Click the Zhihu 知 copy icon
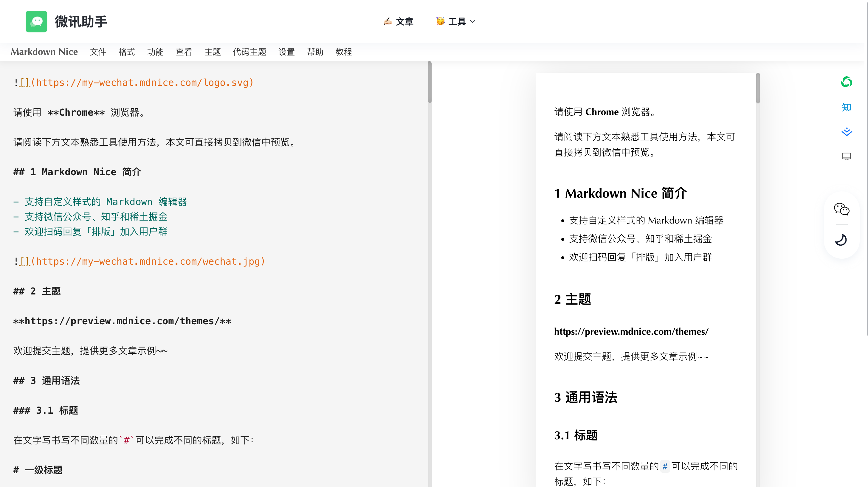 846,107
